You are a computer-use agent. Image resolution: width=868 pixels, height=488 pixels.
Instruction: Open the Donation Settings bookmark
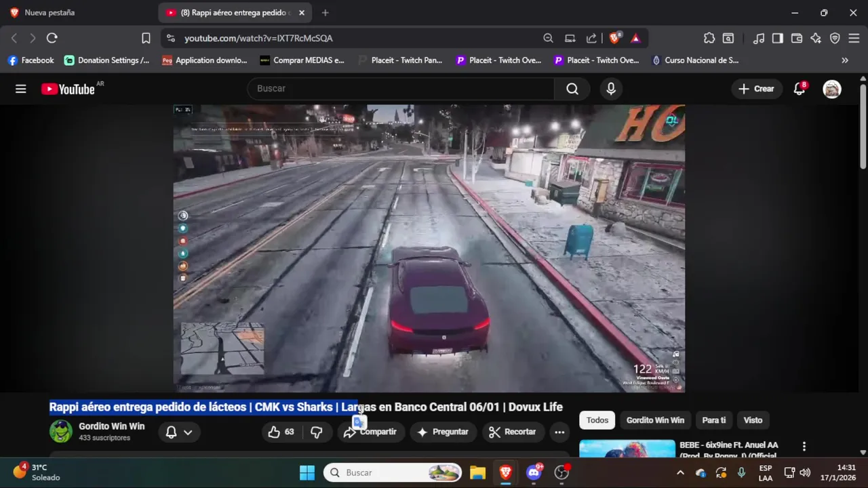(x=107, y=60)
